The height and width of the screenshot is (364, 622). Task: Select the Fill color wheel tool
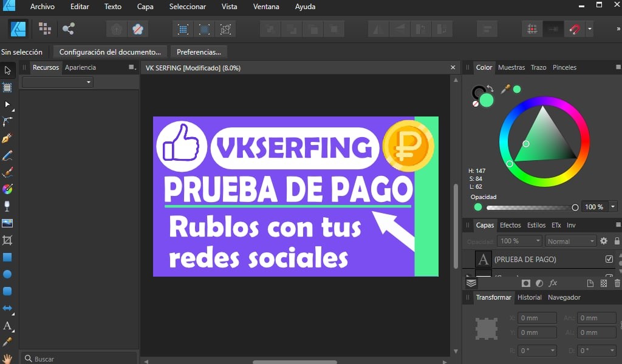[7, 189]
